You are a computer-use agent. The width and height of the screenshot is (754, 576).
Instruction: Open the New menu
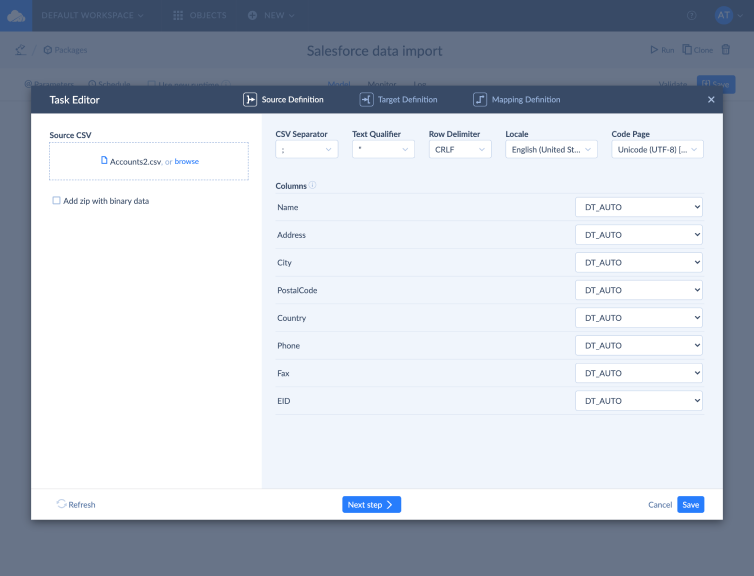point(271,15)
